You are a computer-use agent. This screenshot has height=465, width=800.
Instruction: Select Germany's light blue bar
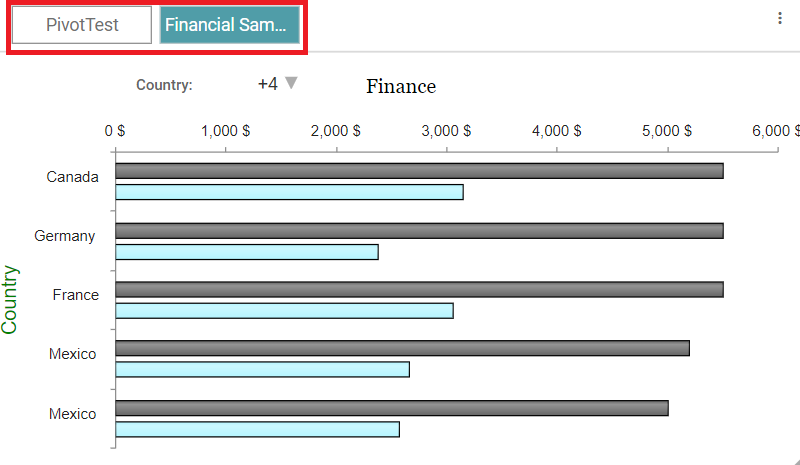click(247, 252)
